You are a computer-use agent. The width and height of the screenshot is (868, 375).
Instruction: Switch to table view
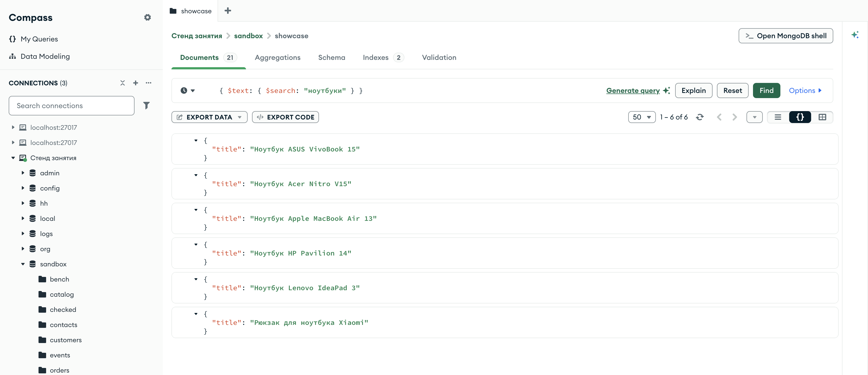click(822, 117)
